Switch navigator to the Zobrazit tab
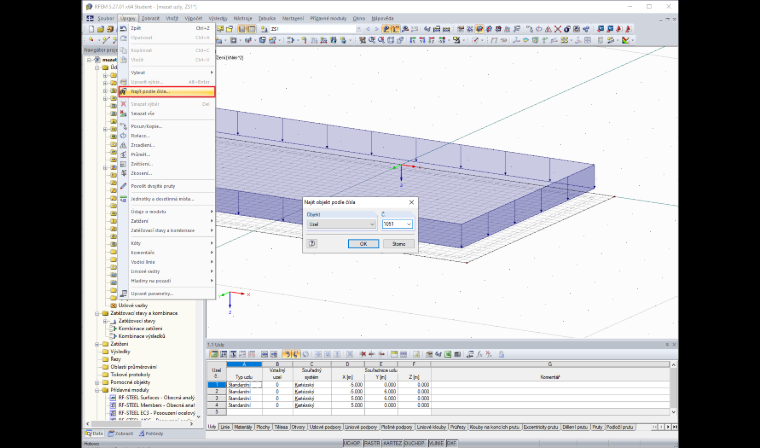This screenshot has width=760, height=448. [121, 433]
